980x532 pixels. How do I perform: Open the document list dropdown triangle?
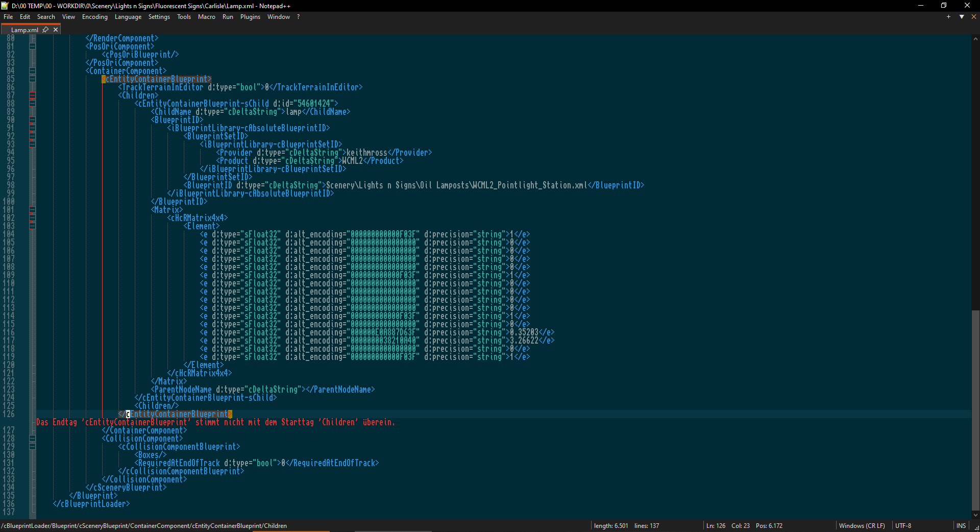click(962, 17)
